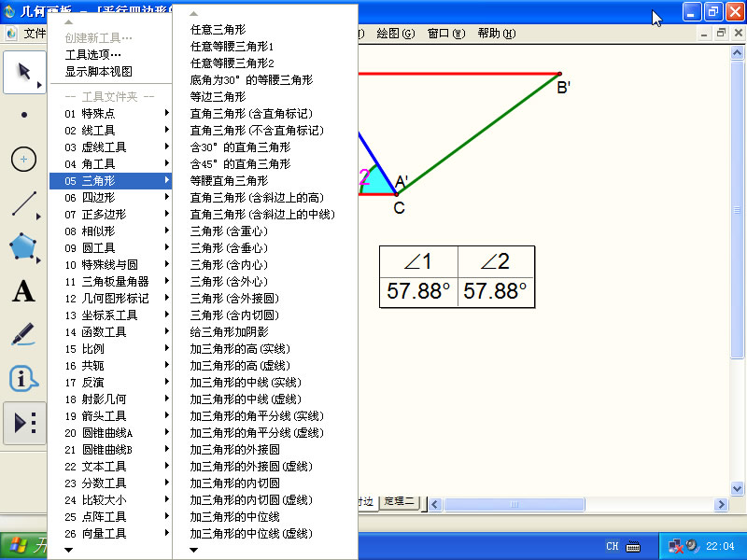Screen dimensions: 747x560
Task: Select the Polygon tool
Action: (x=24, y=247)
